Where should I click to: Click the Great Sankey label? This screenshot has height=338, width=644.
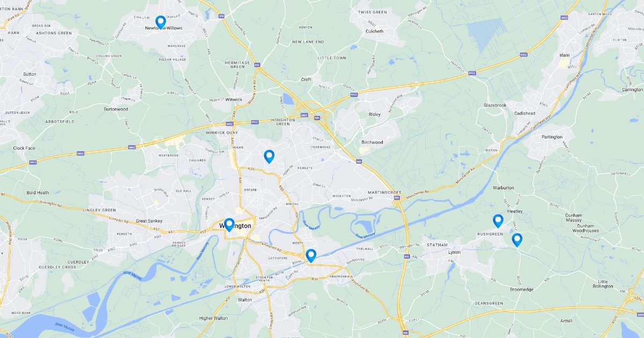pyautogui.click(x=149, y=221)
